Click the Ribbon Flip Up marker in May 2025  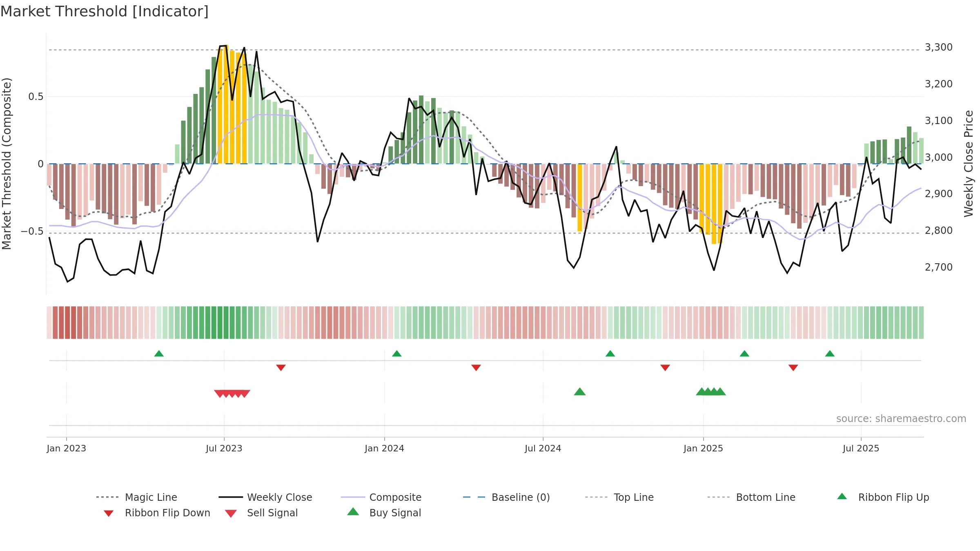[x=830, y=353]
